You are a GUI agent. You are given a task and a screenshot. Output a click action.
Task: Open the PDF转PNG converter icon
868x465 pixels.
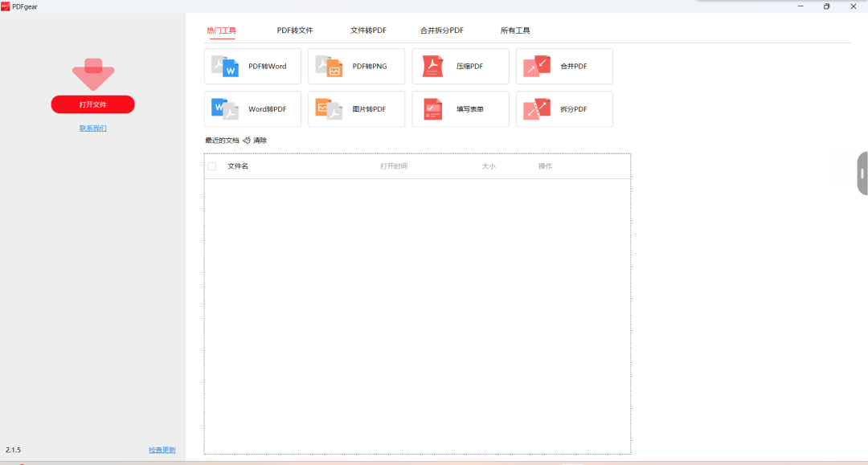[329, 66]
